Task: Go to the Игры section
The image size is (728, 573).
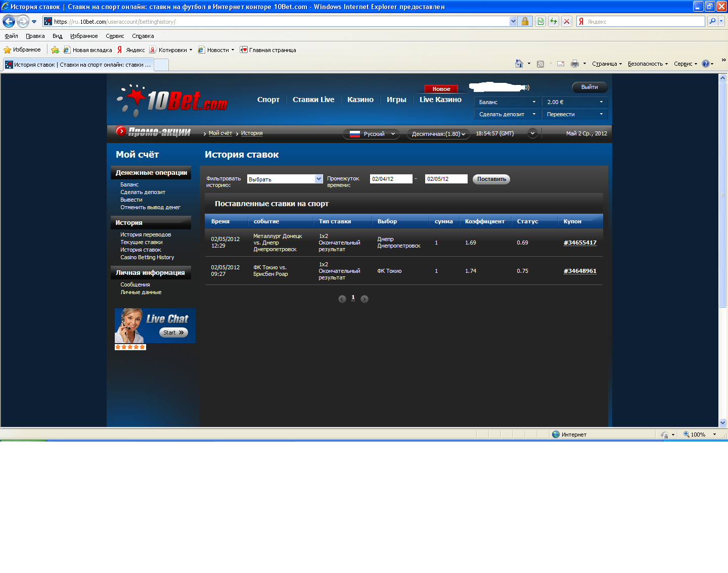Action: pyautogui.click(x=396, y=100)
